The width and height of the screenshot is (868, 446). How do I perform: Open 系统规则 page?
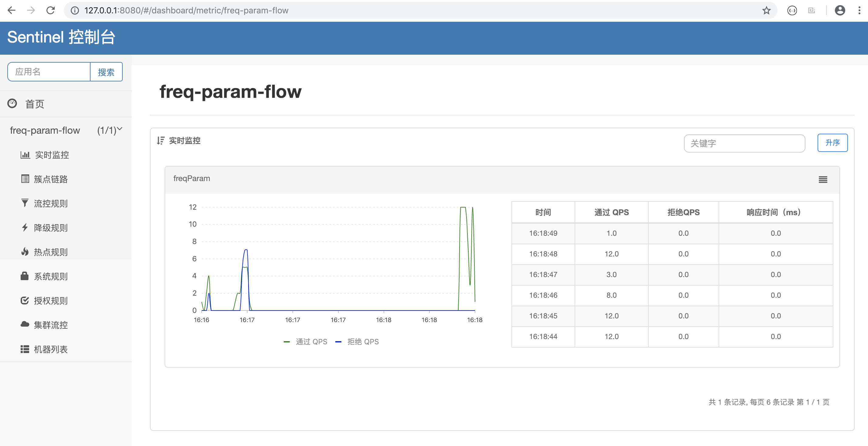[51, 276]
